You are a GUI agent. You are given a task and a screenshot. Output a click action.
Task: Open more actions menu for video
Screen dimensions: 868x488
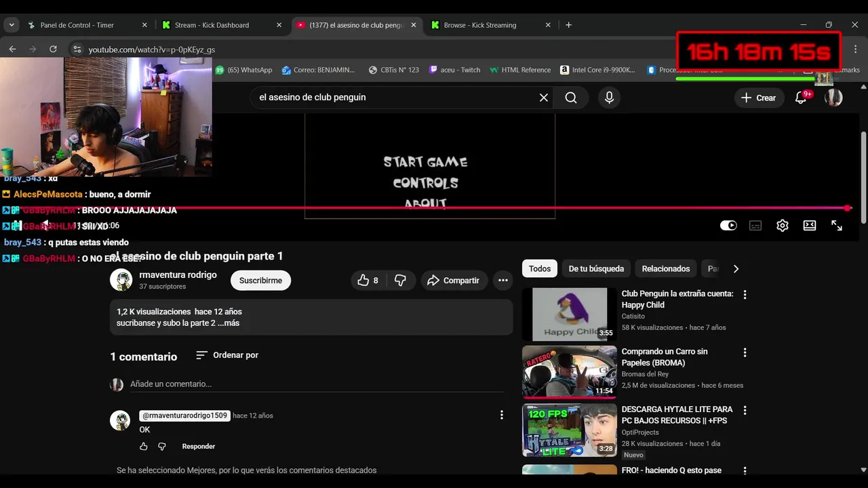(x=503, y=281)
